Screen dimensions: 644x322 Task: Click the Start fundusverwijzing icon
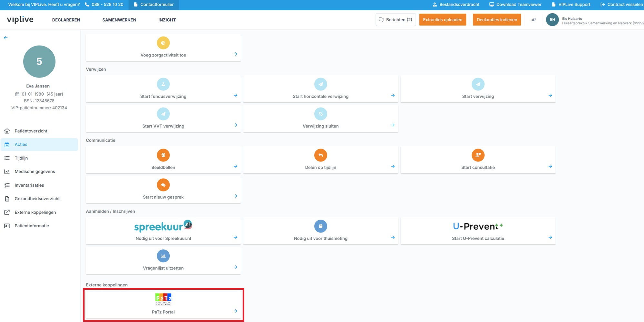tap(163, 84)
